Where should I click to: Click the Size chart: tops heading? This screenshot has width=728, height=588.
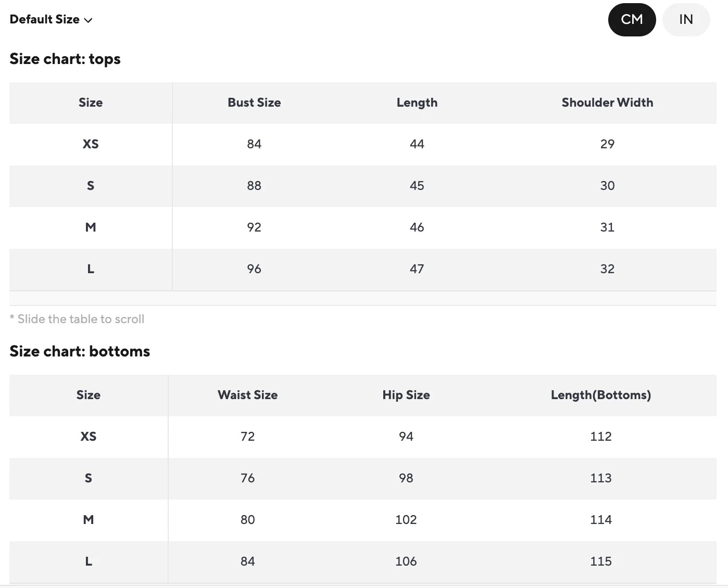[65, 59]
